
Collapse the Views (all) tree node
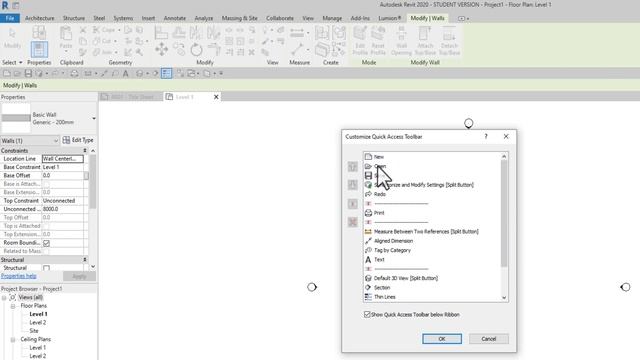[4, 298]
